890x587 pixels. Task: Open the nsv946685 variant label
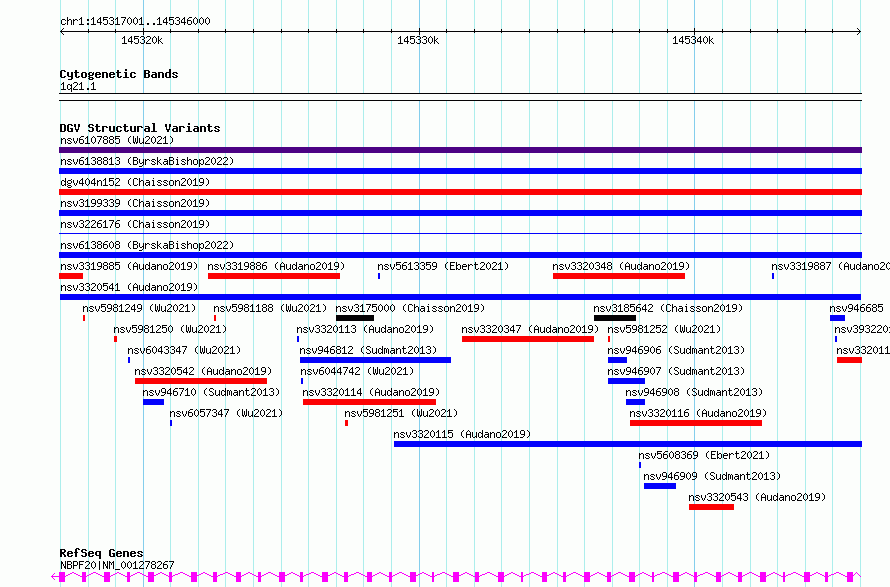857,308
